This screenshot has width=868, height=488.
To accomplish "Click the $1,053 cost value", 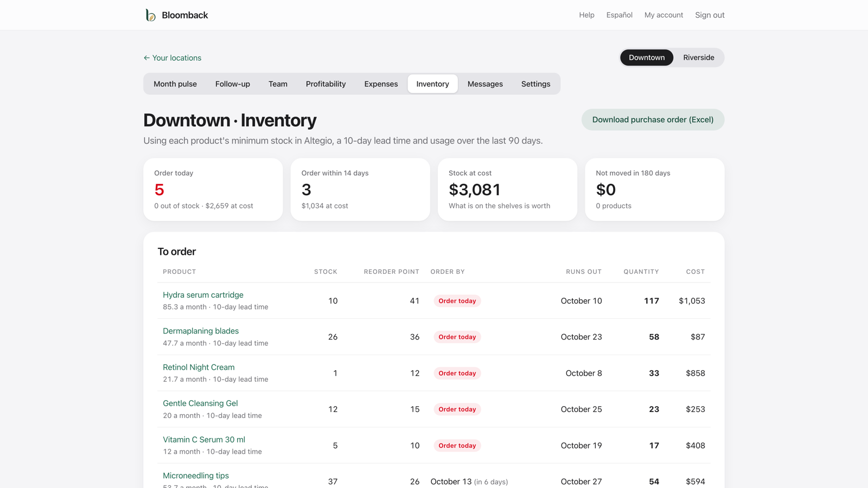I will pyautogui.click(x=692, y=301).
